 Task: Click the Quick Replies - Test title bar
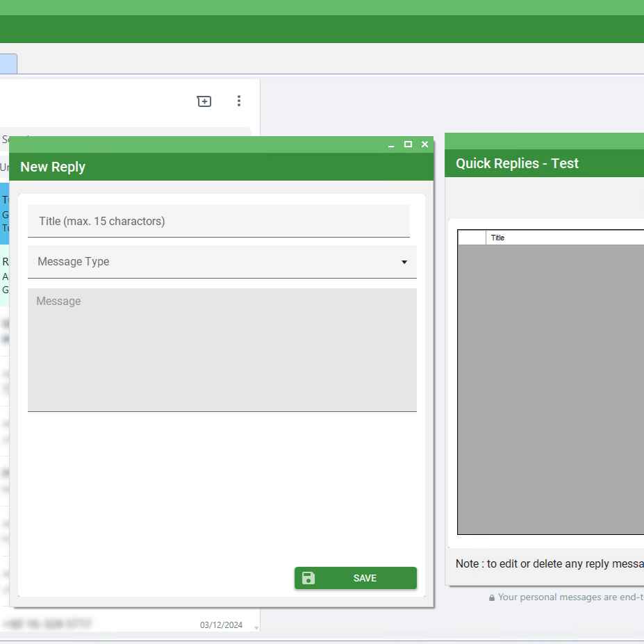517,163
